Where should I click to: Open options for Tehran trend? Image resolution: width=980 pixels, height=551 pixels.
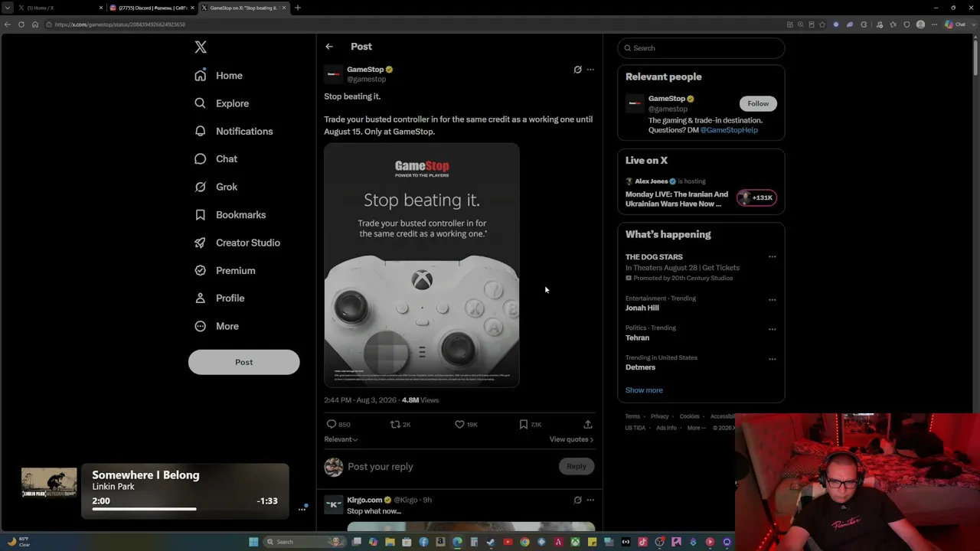(772, 329)
